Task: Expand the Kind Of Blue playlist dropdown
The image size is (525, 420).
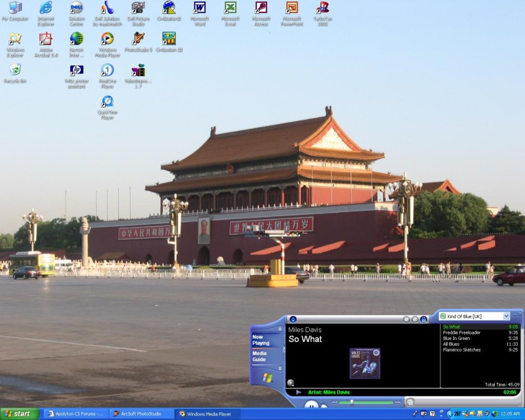Action: [506, 316]
